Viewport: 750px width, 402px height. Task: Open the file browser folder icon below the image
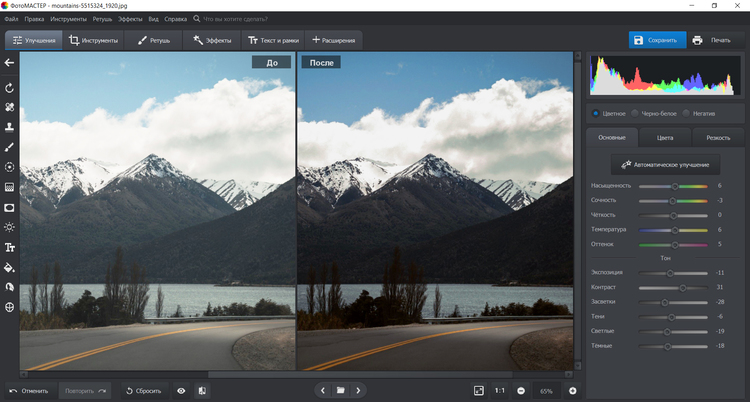340,390
